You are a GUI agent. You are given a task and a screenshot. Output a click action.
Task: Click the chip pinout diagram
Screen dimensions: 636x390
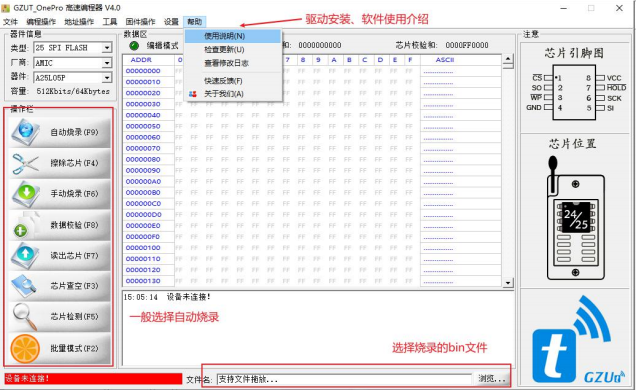pos(575,93)
